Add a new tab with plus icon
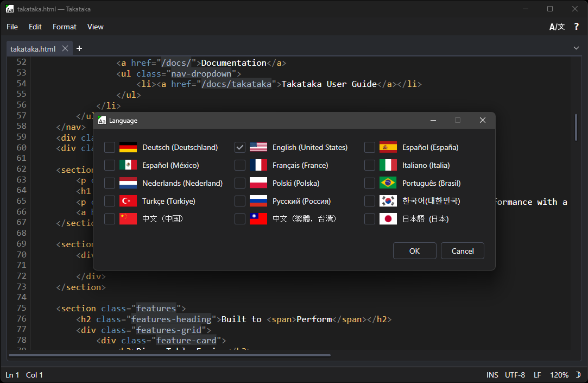This screenshot has width=588, height=383. coord(79,48)
